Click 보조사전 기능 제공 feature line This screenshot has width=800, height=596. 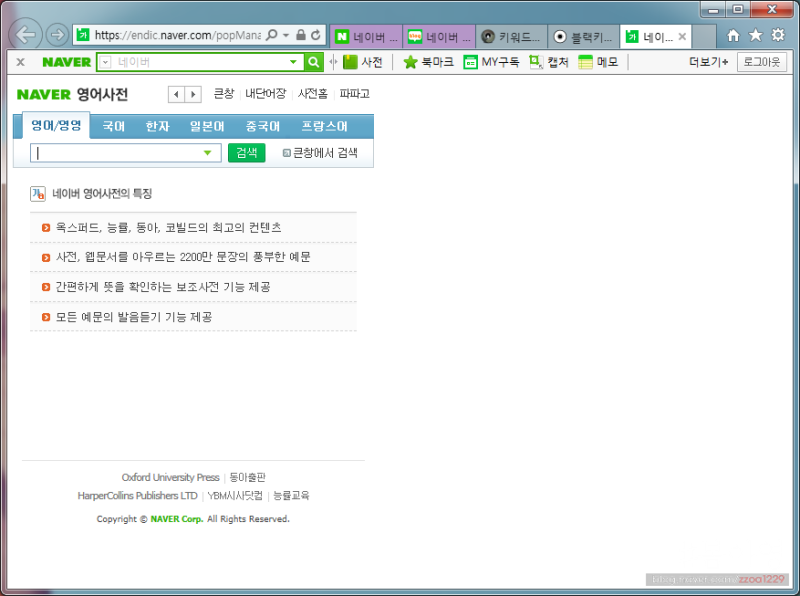point(163,287)
